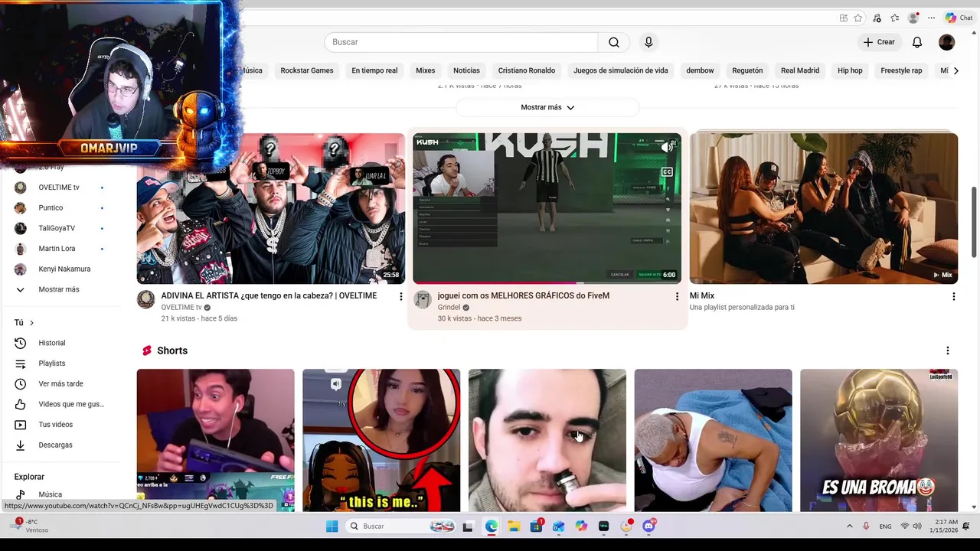Click the Crear button
980x551 pixels.
879,42
